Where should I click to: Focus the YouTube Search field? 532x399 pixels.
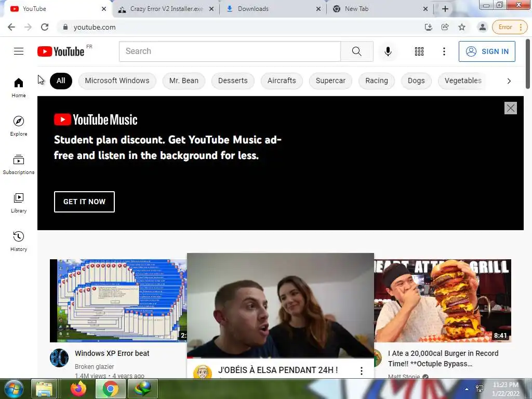click(x=230, y=51)
